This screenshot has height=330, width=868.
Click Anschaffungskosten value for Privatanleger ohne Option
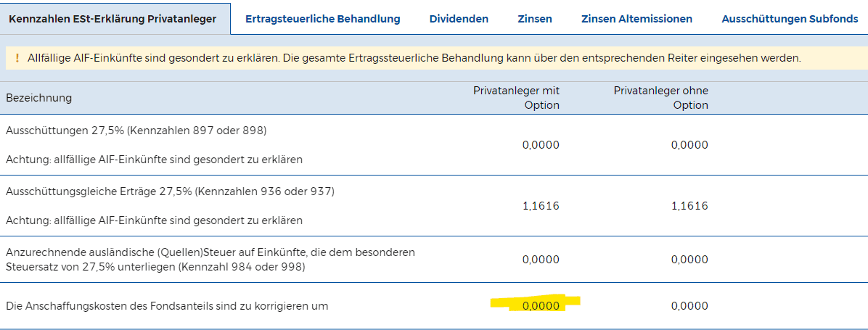(x=689, y=305)
